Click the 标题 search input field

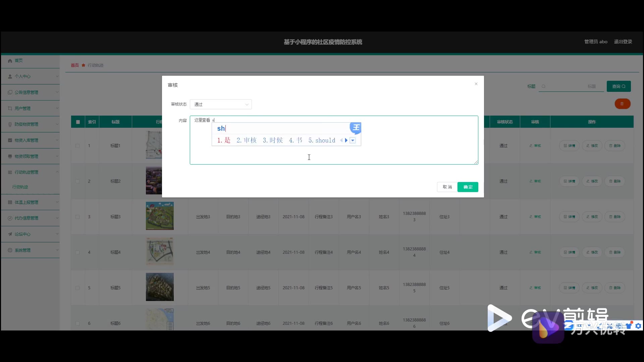[571, 86]
